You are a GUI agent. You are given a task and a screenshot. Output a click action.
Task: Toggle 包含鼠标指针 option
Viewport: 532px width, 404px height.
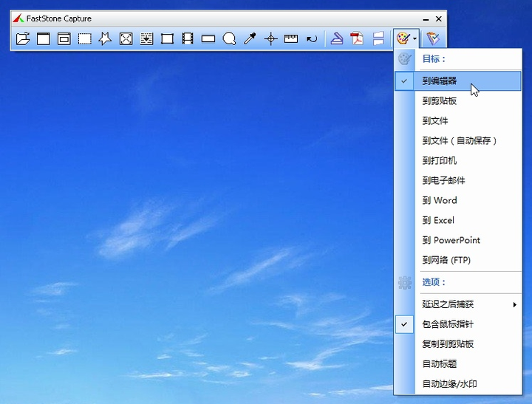coord(457,324)
